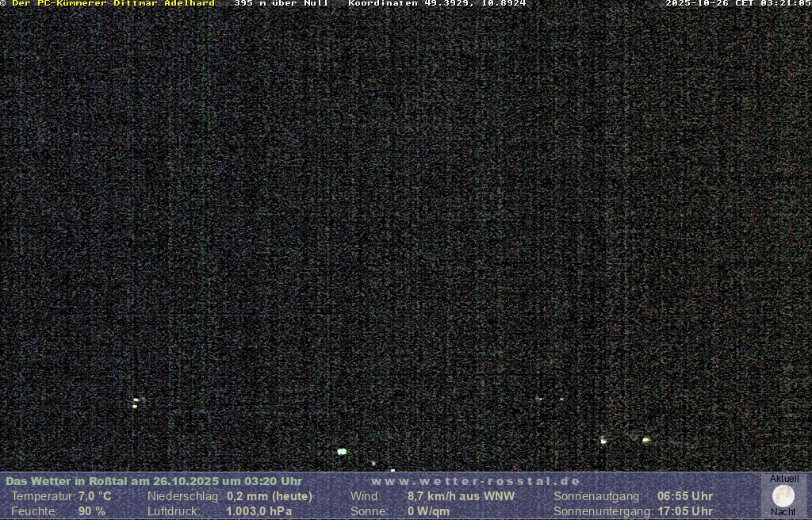812x520 pixels.
Task: Select the Feuchte value 90 %
Action: point(91,511)
